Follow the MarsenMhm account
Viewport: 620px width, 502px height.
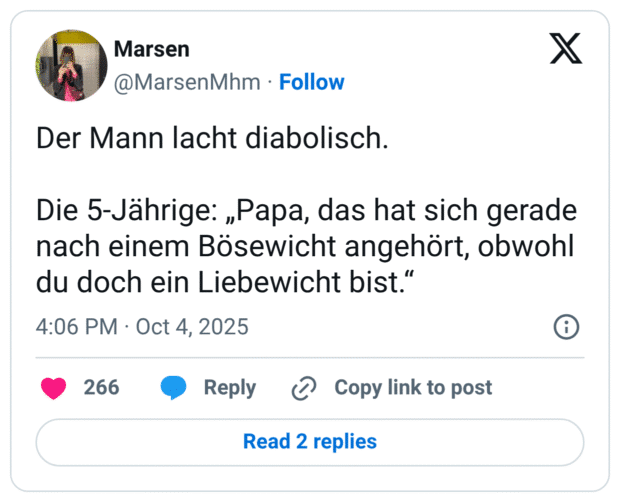point(311,82)
